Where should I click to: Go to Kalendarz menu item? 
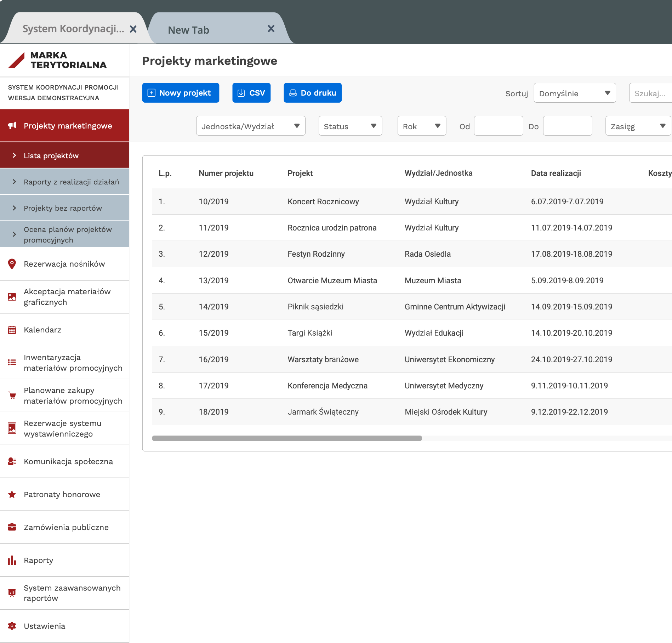click(64, 330)
